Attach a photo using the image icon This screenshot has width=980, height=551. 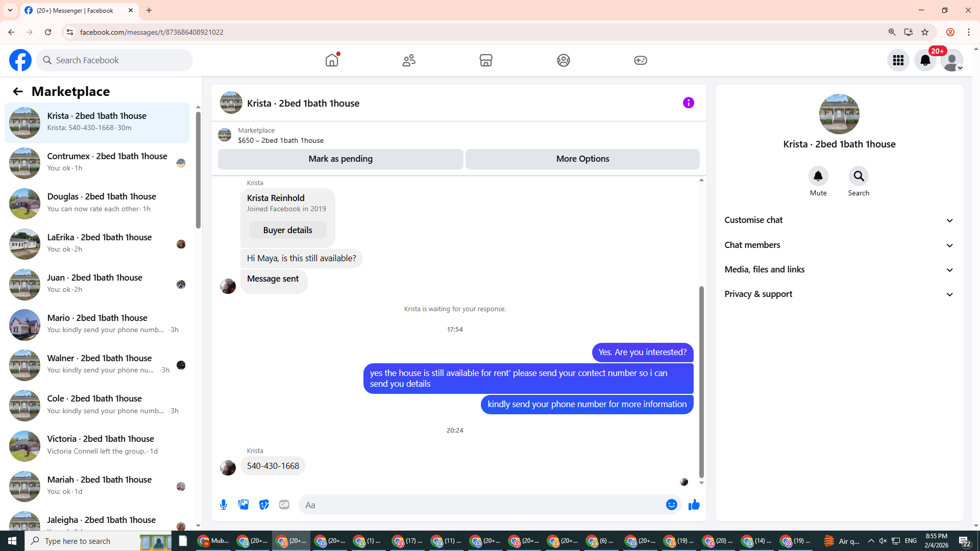click(x=243, y=505)
